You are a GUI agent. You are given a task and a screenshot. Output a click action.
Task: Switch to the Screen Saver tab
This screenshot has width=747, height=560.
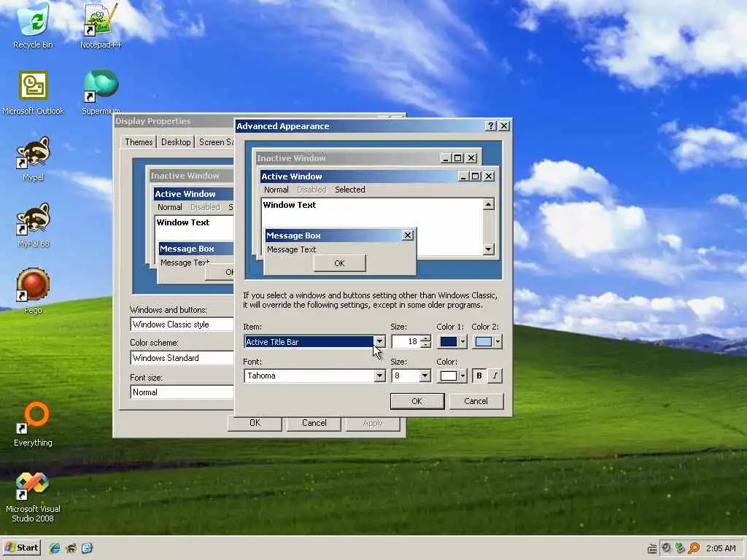tap(215, 142)
